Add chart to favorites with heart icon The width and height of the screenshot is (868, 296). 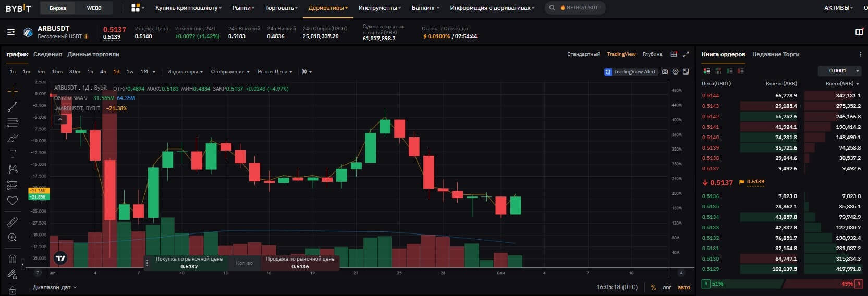[13, 201]
